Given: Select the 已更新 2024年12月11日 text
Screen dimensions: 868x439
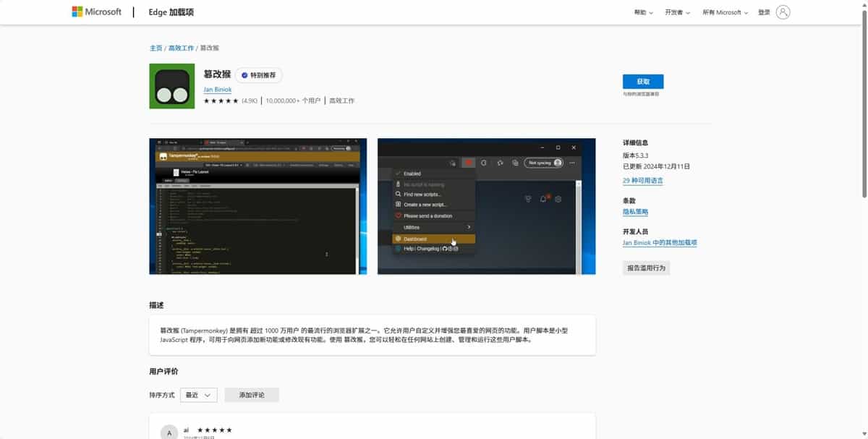Looking at the screenshot, I should click(657, 166).
